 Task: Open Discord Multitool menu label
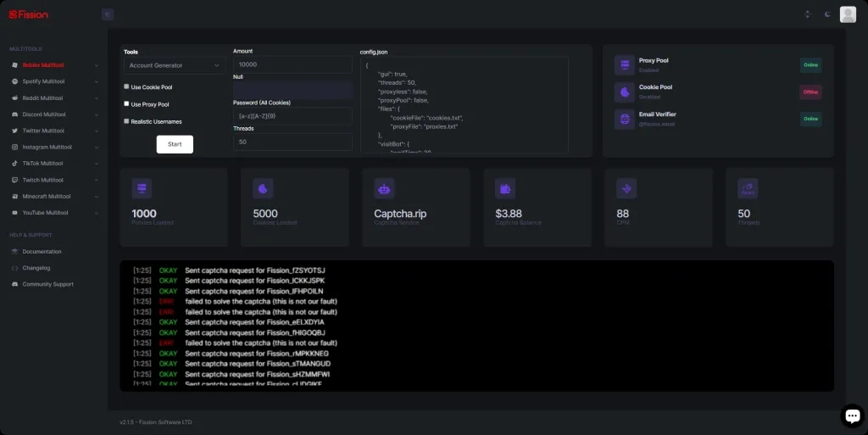(x=44, y=114)
